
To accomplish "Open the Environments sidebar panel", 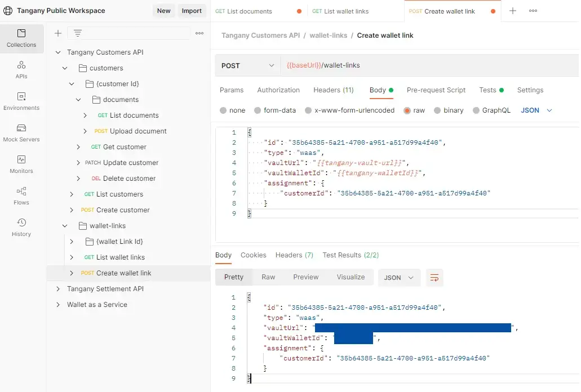I will point(21,101).
